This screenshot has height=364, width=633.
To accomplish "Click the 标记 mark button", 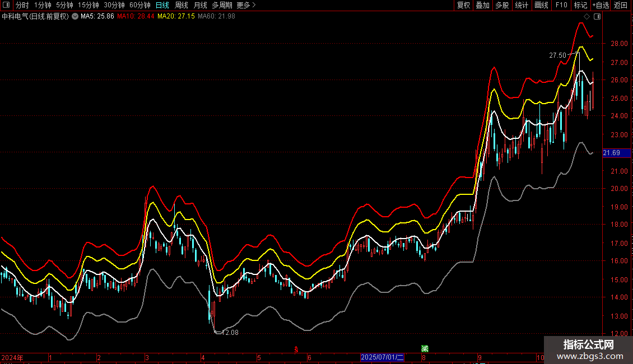I will [580, 5].
